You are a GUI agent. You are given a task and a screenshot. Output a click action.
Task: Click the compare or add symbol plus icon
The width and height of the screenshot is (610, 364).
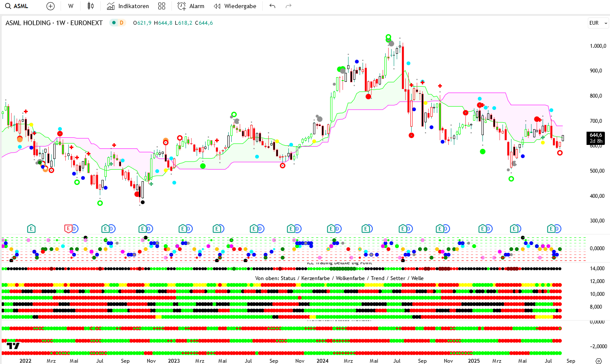click(x=50, y=6)
